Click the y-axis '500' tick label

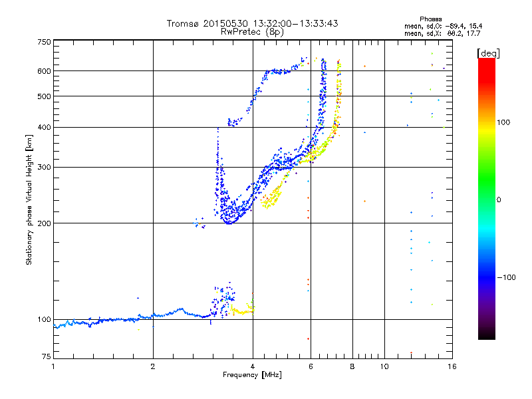(x=44, y=96)
